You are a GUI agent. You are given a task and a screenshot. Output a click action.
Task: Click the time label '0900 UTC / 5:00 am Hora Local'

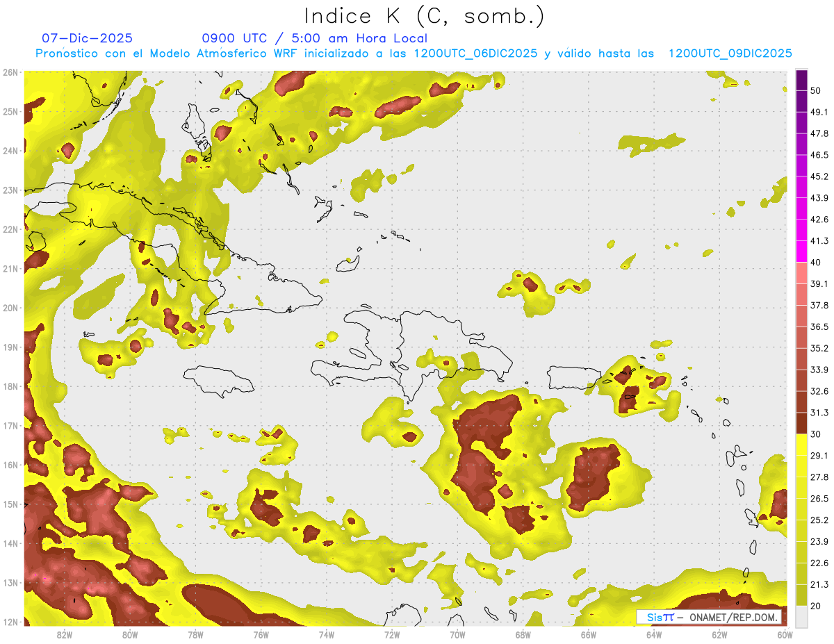coord(314,38)
